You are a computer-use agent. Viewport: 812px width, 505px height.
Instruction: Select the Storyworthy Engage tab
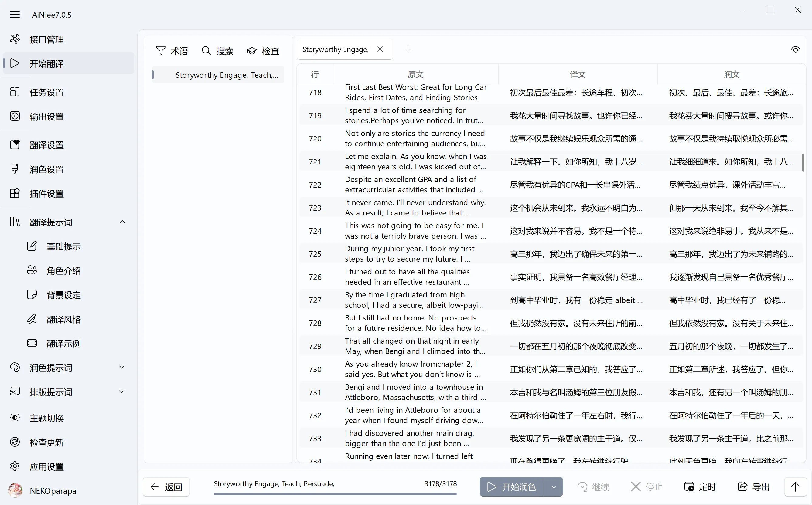tap(335, 49)
